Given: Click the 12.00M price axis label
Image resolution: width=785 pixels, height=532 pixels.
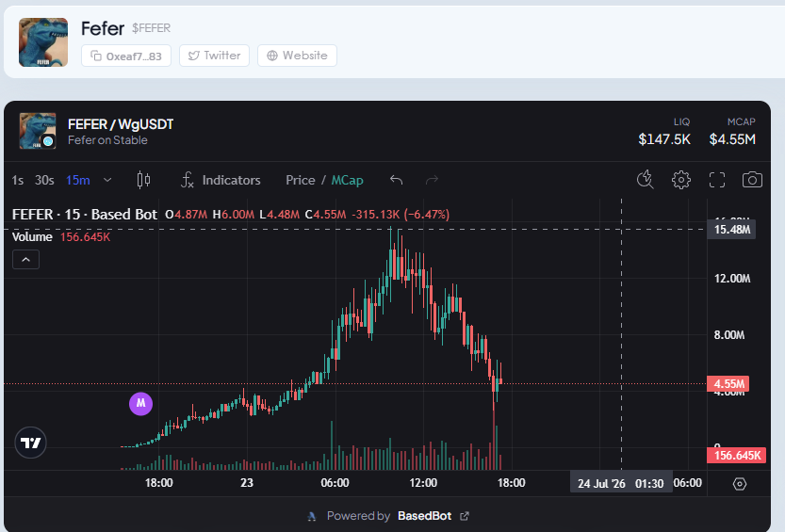Looking at the screenshot, I should click(x=732, y=279).
